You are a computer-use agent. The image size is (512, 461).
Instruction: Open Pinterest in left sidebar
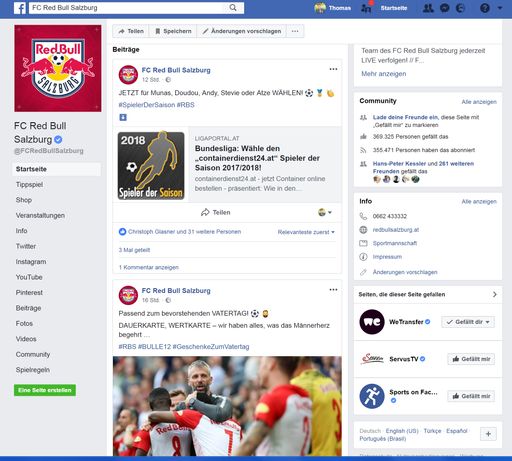(29, 292)
